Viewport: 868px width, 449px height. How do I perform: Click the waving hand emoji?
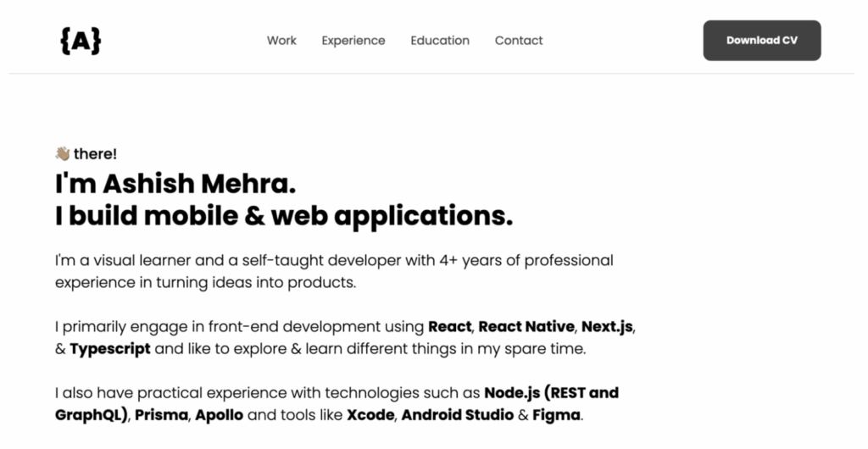(x=63, y=153)
